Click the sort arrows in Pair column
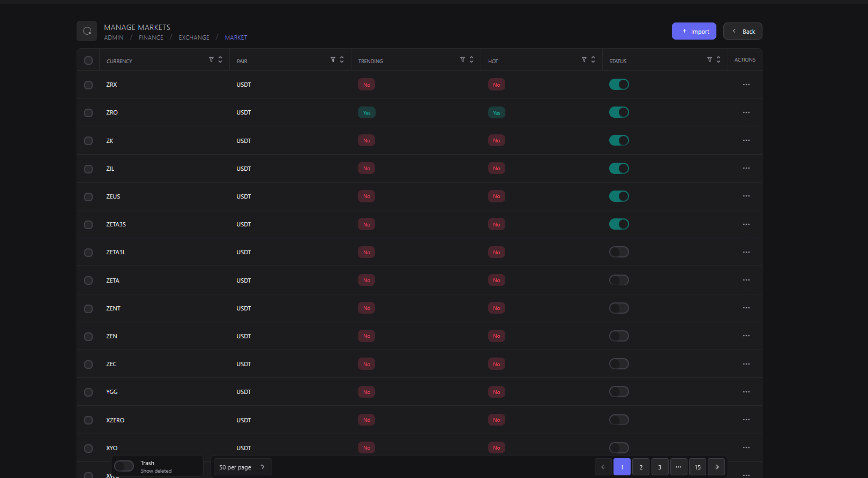 coord(342,60)
